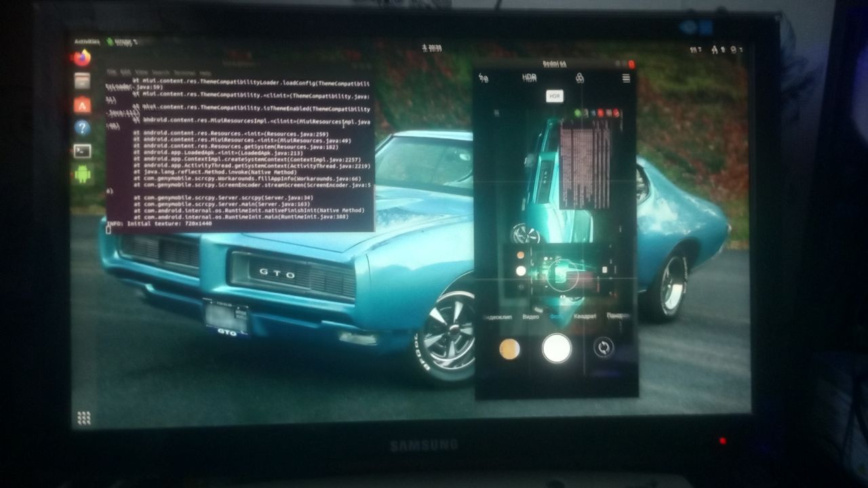Open the camera hamburger settings menu
The width and height of the screenshot is (868, 488).
point(626,79)
